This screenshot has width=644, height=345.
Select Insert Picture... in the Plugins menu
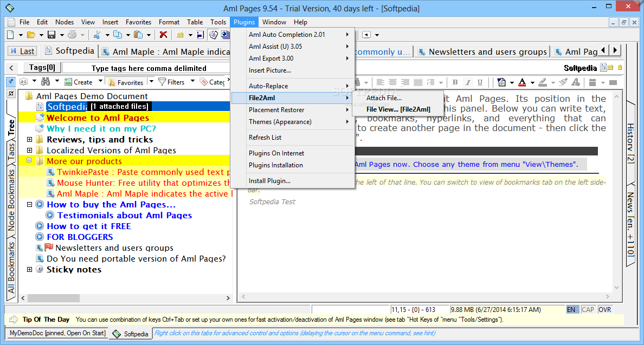(293, 70)
